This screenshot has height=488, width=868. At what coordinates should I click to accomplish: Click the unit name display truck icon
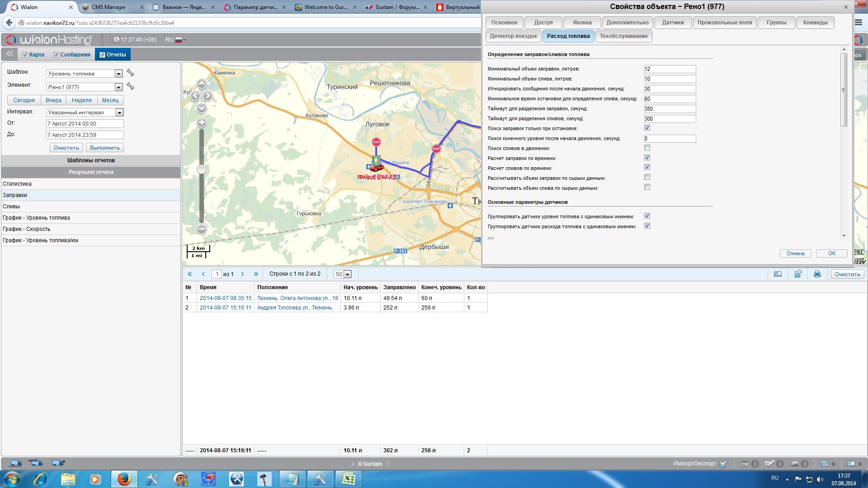(35, 463)
